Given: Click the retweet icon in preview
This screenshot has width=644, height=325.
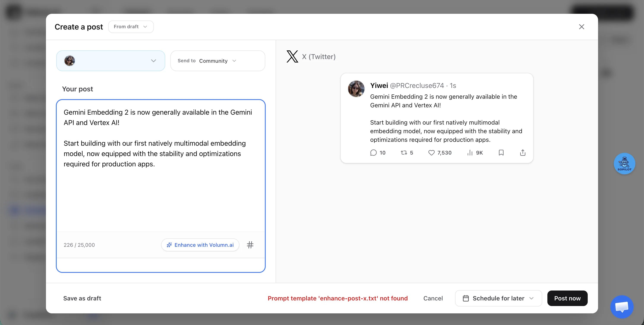Looking at the screenshot, I should point(404,153).
